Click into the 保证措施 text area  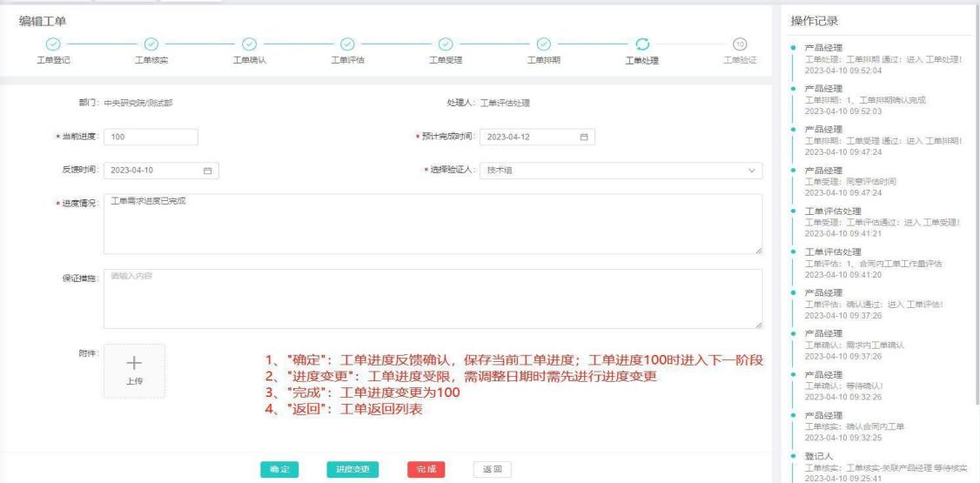[433, 299]
